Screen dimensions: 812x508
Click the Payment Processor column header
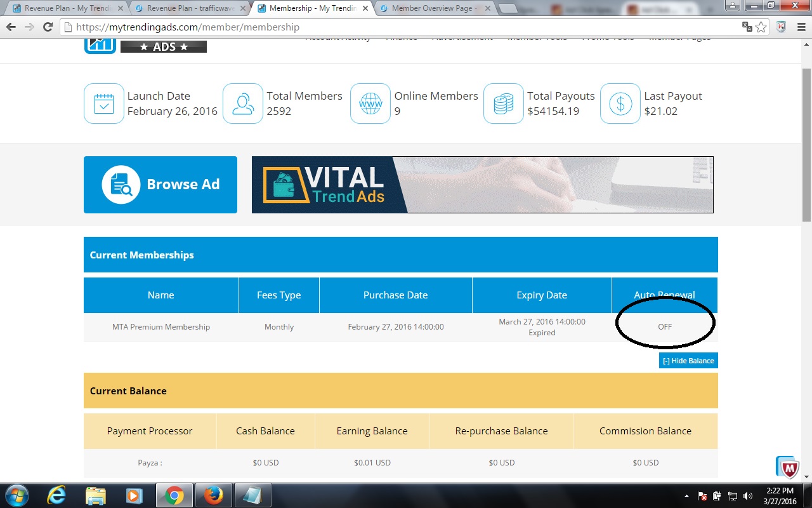point(150,431)
